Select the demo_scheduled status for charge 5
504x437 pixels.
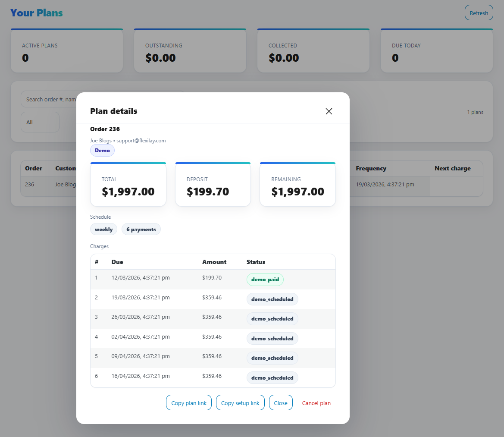tap(272, 358)
